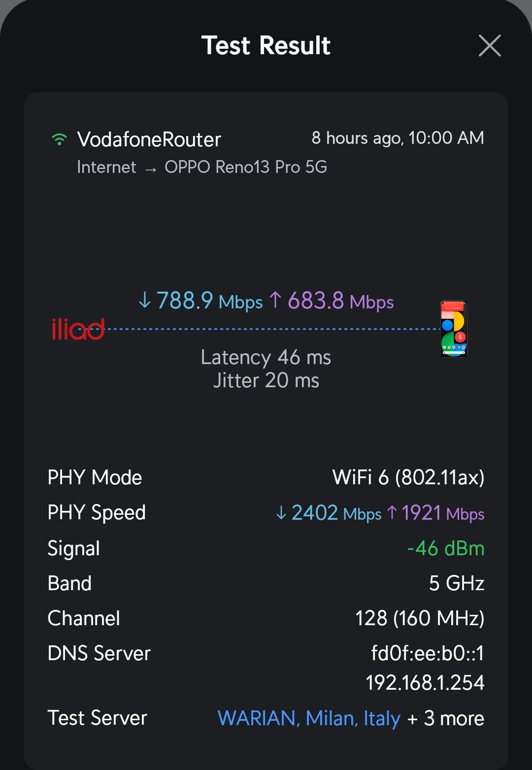Select the VodafoneRouter network name
The width and height of the screenshot is (532, 770).
[x=149, y=140]
